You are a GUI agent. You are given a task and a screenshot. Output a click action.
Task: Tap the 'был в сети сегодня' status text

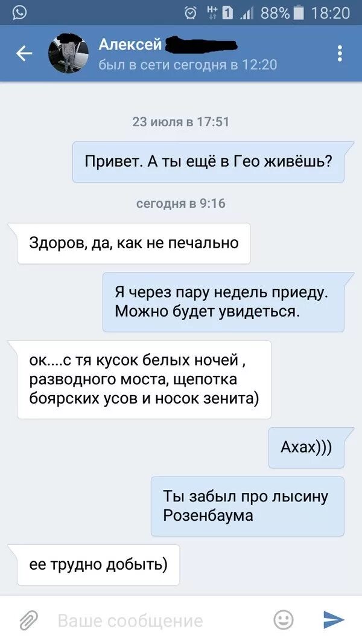pyautogui.click(x=188, y=65)
